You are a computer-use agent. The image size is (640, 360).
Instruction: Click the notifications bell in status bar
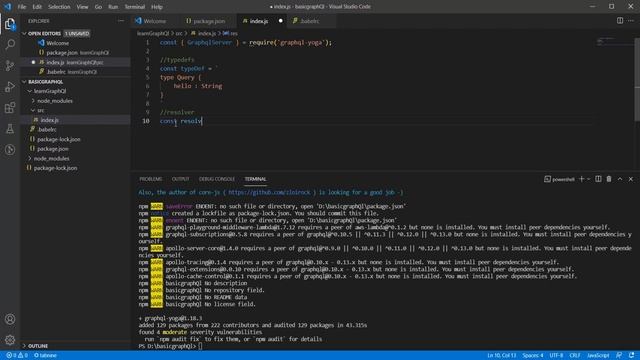[x=631, y=356]
